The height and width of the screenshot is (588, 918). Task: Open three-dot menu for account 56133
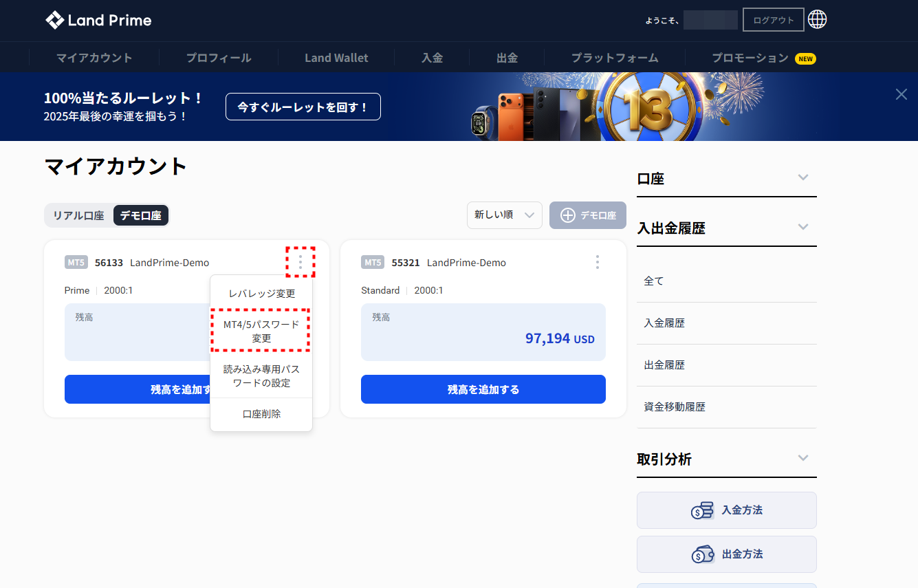point(300,262)
